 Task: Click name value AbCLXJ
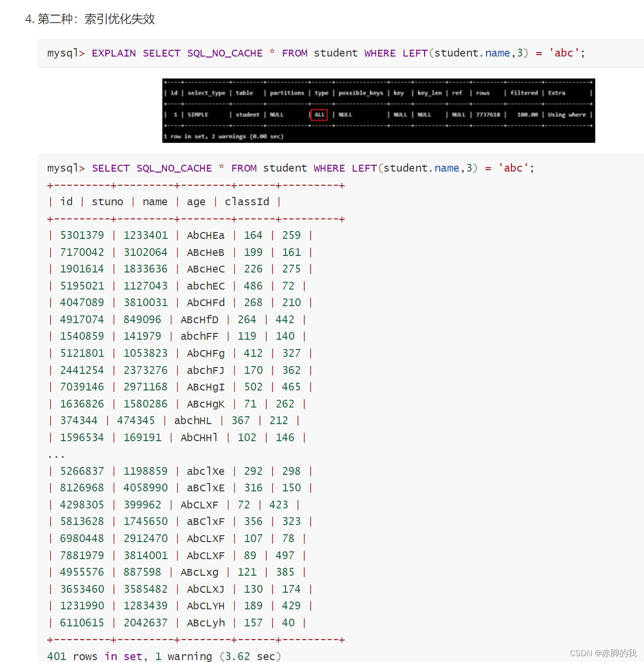[206, 589]
